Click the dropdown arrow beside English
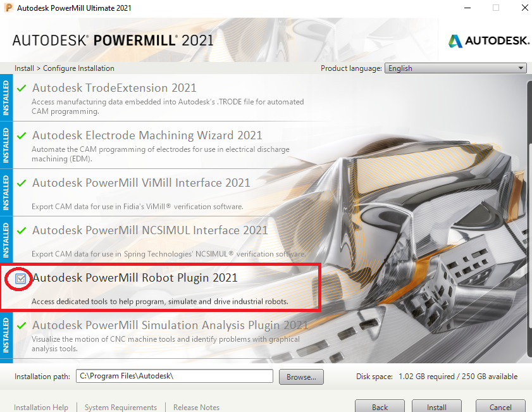 pyautogui.click(x=520, y=68)
